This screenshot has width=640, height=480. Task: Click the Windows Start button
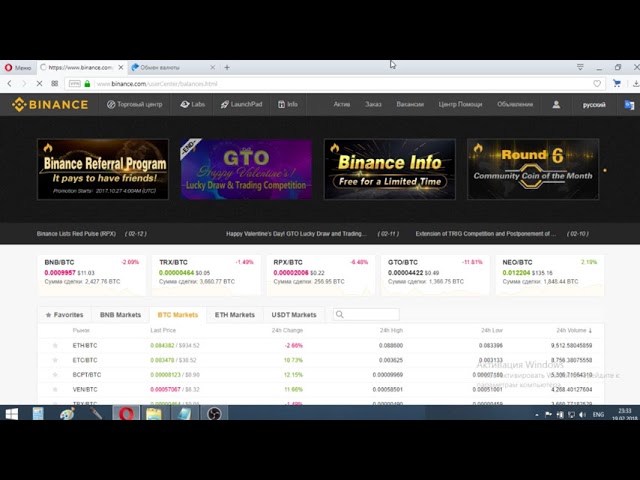click(x=12, y=413)
